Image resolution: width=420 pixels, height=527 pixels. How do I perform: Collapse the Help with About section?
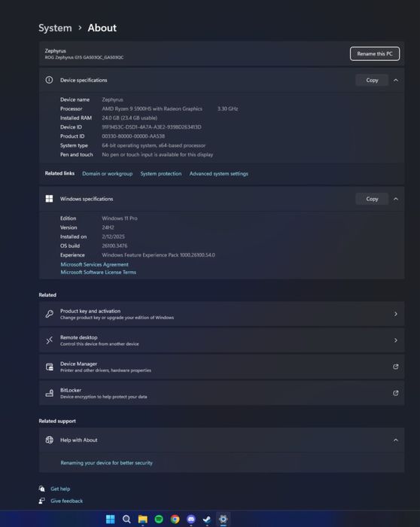(396, 440)
